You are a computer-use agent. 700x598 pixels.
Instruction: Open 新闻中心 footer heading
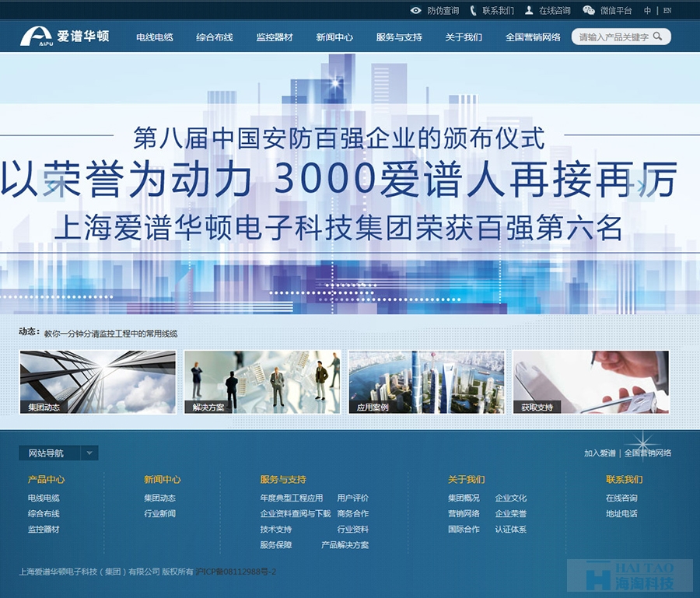click(x=162, y=479)
